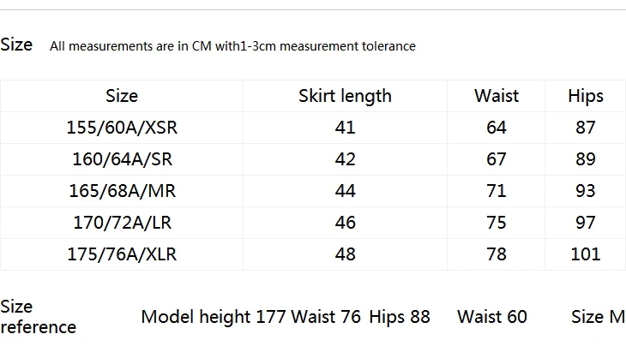Click skirt length value 46

pos(345,223)
